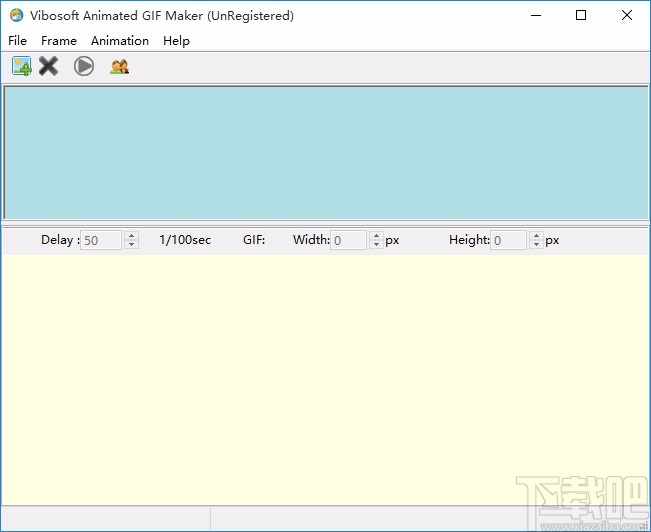Click the '1/100sec' unit label
This screenshot has height=532, width=651.
click(x=185, y=240)
